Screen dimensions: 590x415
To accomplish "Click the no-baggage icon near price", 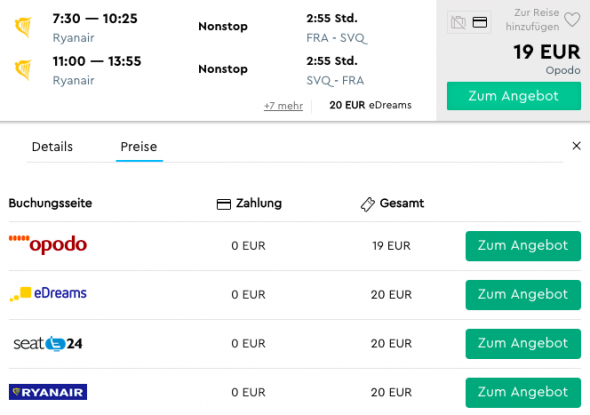I will coord(458,23).
